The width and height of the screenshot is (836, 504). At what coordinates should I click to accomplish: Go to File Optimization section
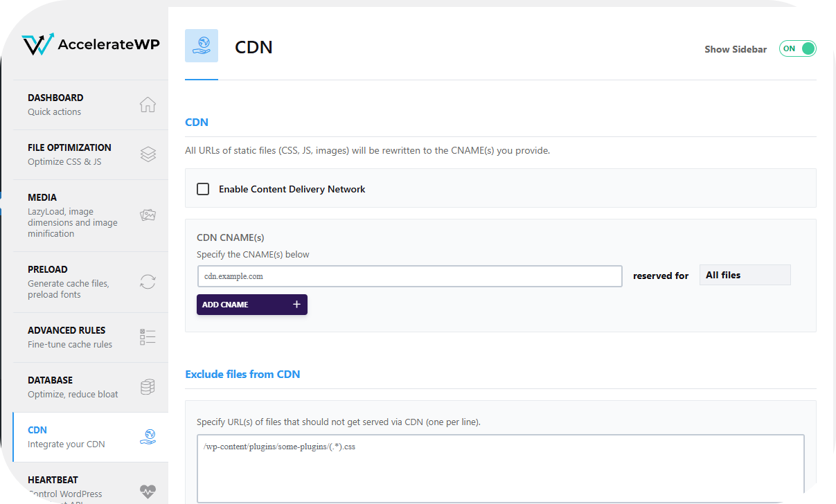(91, 154)
